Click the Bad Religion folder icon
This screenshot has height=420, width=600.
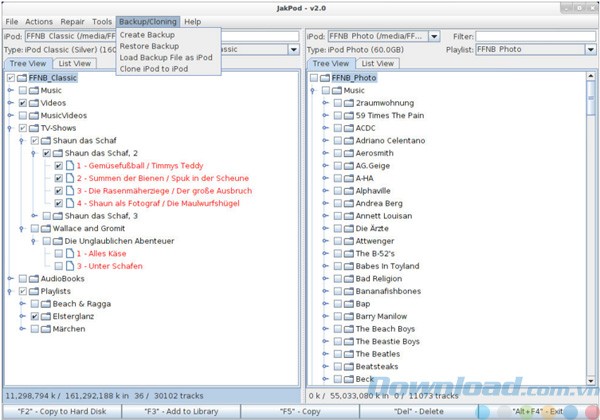pyautogui.click(x=347, y=278)
